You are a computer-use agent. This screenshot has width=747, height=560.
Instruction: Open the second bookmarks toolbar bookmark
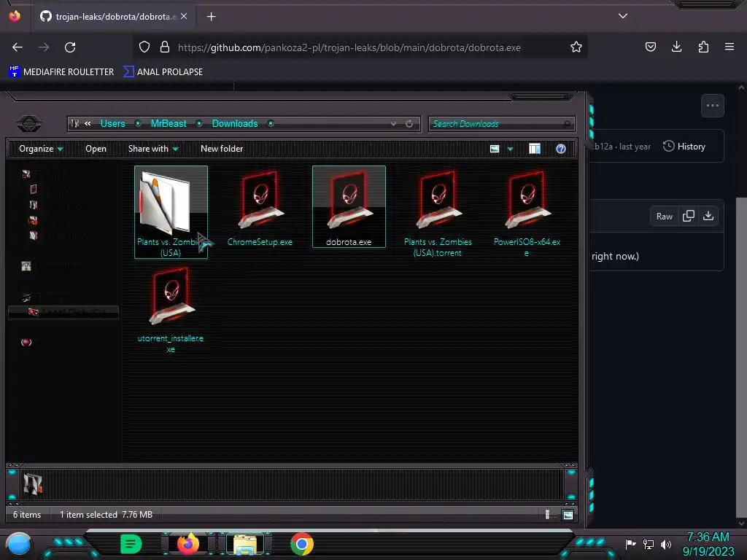tap(163, 72)
